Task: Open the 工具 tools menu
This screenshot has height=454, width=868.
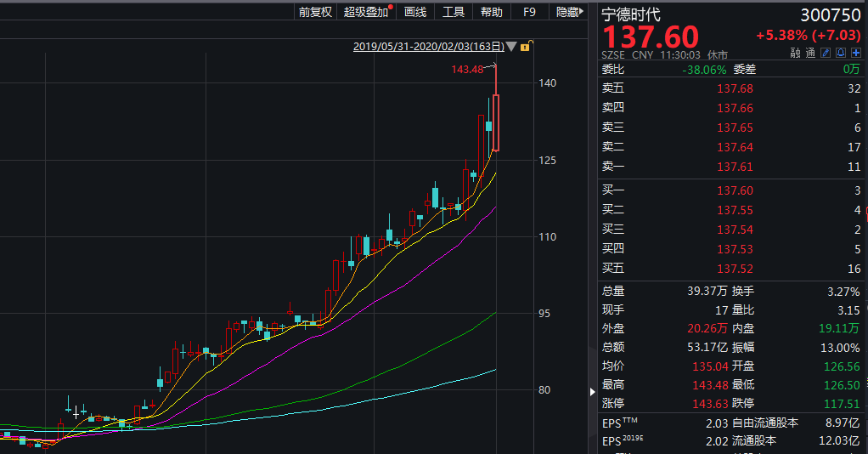Action: pos(454,12)
